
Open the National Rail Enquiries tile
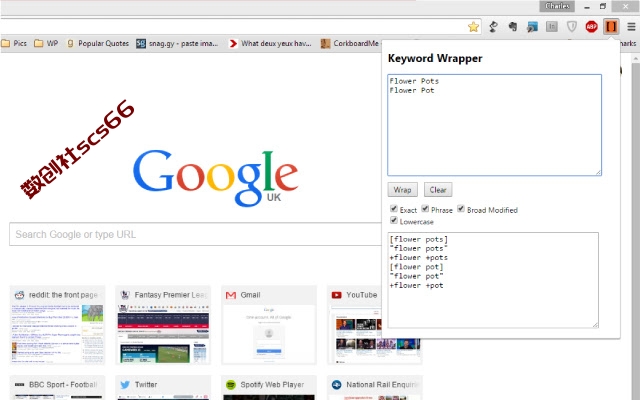[375, 387]
